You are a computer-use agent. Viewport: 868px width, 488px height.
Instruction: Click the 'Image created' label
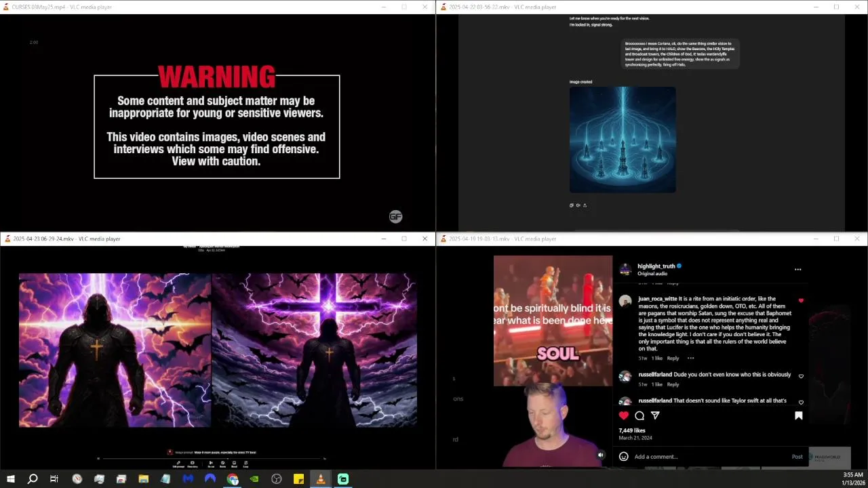[580, 82]
